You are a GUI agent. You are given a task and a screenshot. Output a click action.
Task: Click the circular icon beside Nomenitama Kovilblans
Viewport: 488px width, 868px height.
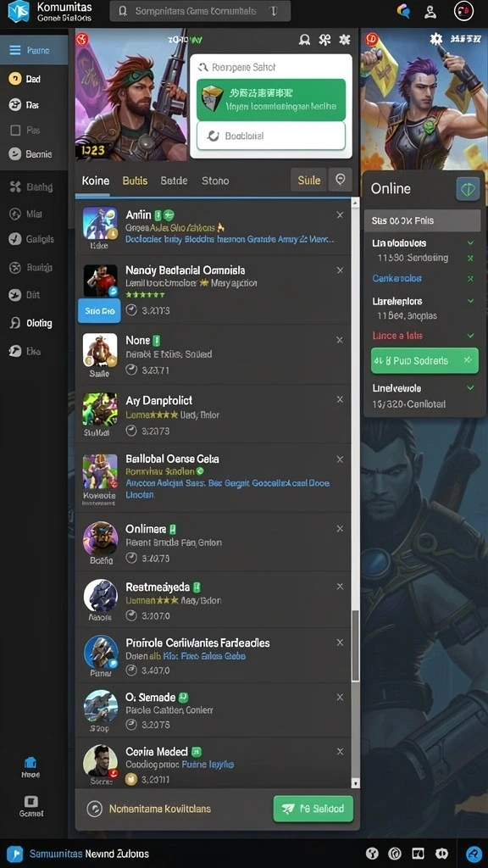[95, 809]
